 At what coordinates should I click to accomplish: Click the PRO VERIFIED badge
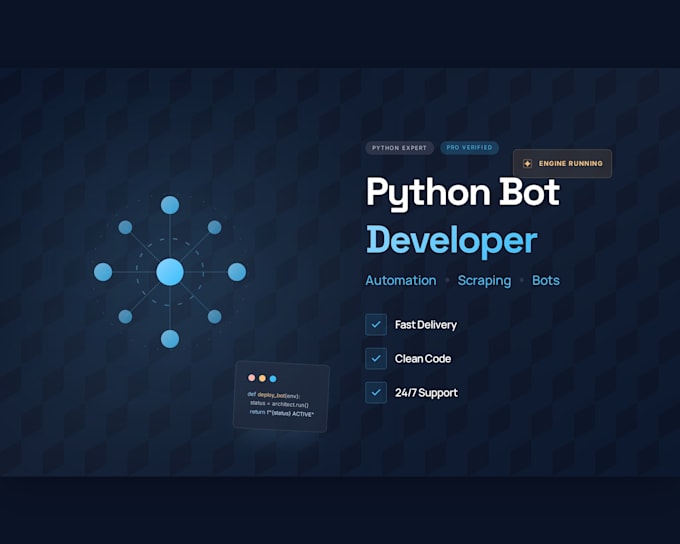469,147
